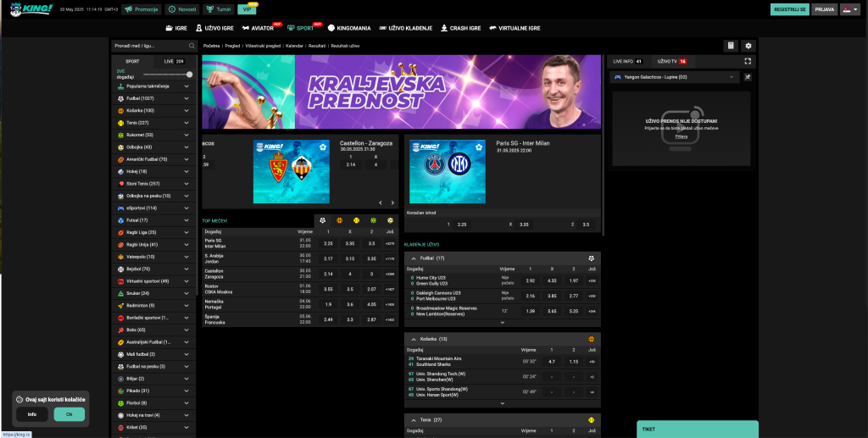The image size is (868, 438).
Task: Select odds 2.25 in the Top Mečevi Paris SG row
Action: tap(328, 243)
